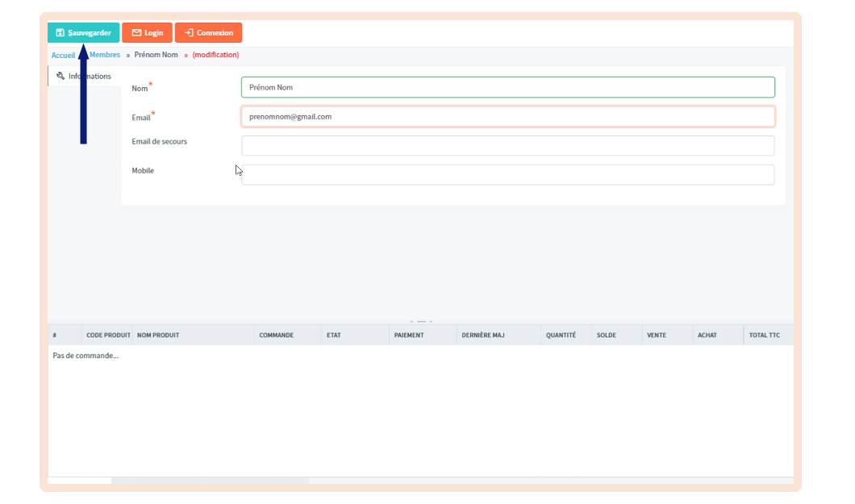Click into the Email input field
Screen dimensions: 855x504
507,117
